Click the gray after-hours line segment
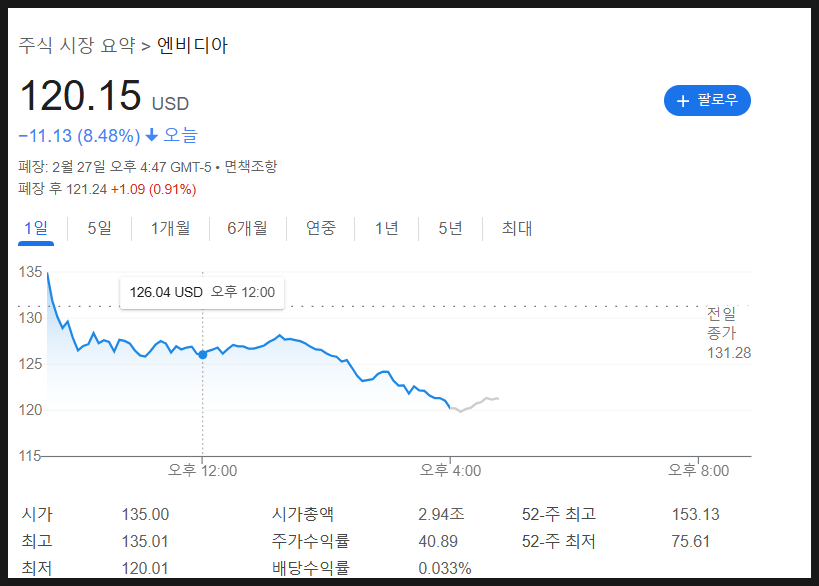Viewport: 819px width, 586px height. click(x=476, y=403)
